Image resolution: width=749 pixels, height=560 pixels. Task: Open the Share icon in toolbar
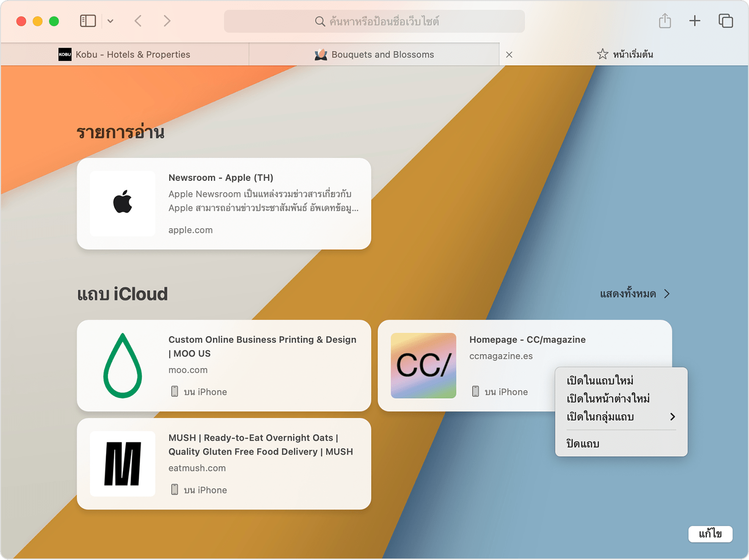665,21
